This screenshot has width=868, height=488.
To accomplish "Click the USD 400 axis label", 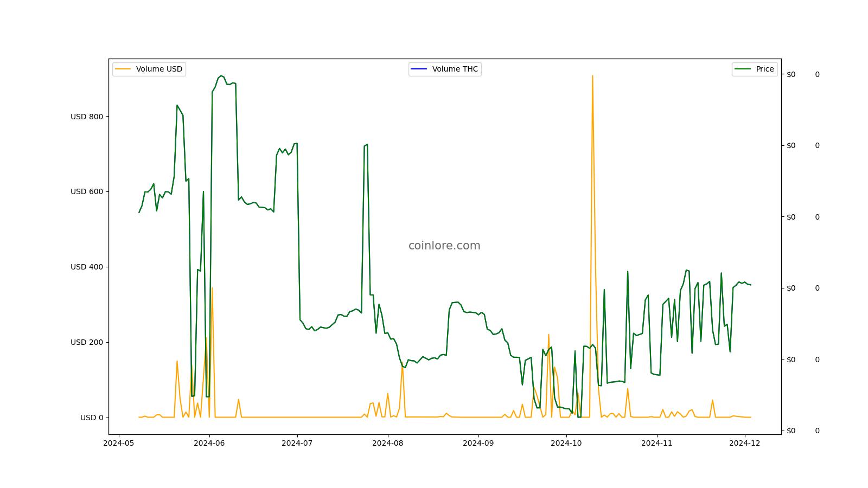I will click(87, 267).
